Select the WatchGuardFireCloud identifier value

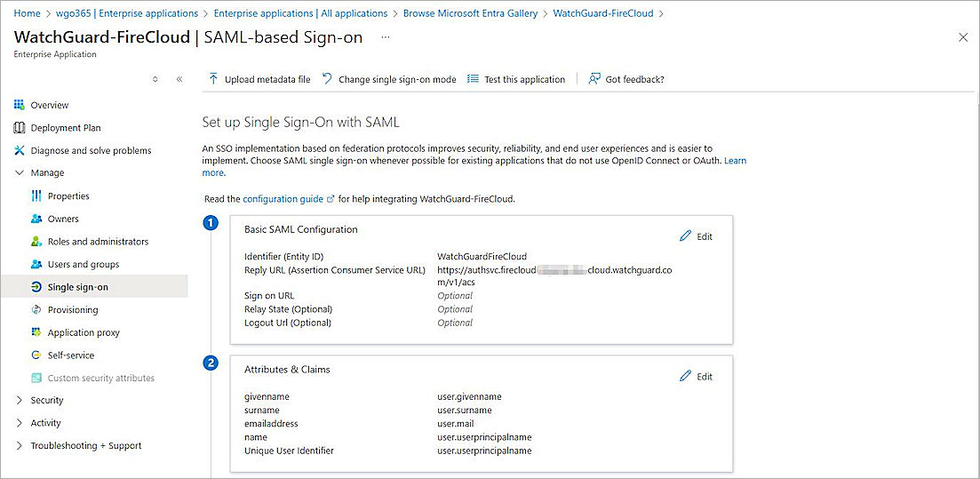[x=482, y=256]
